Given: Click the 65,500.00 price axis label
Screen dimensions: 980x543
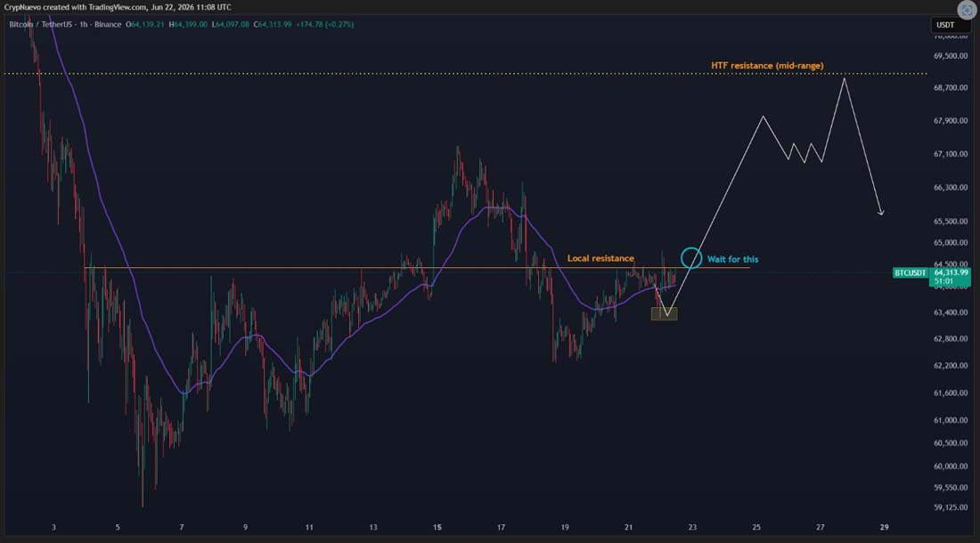Looking at the screenshot, I should point(951,222).
